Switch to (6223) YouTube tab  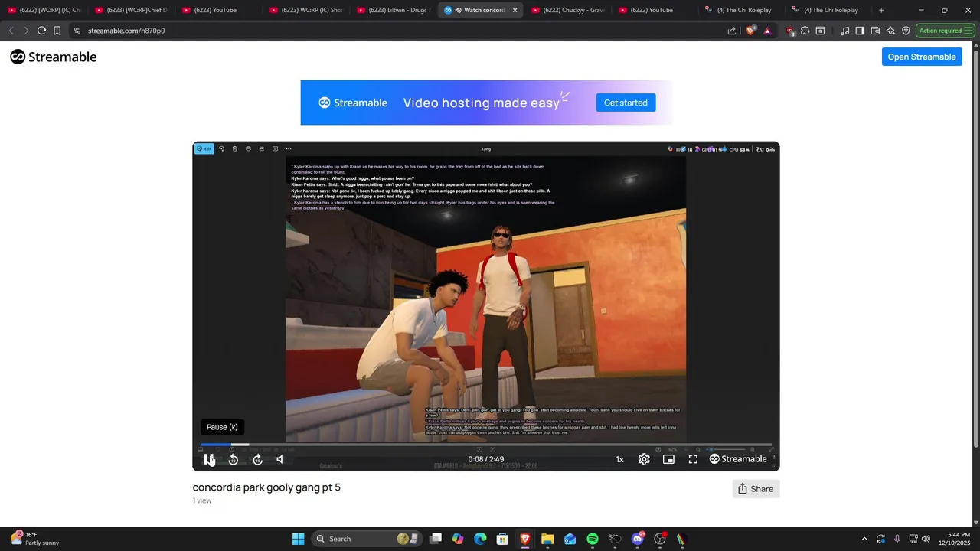[x=216, y=10]
